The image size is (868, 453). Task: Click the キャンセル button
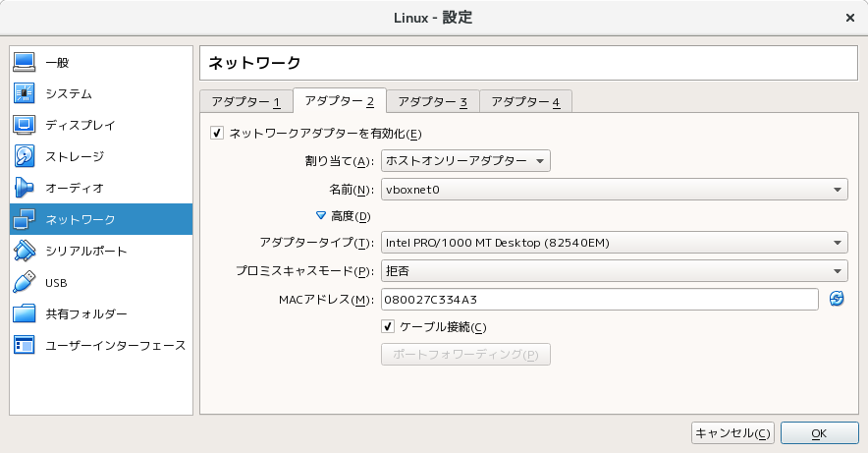pos(732,433)
